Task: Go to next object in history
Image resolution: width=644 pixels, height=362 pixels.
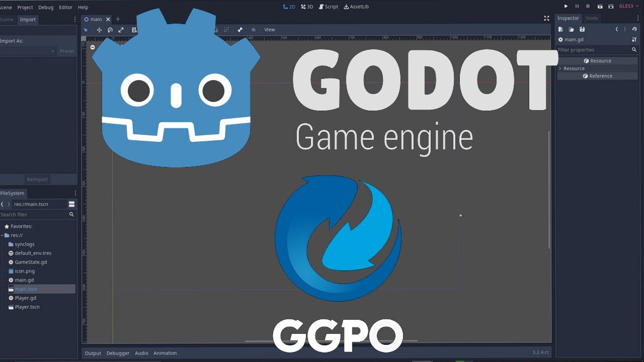Action: 625,29
